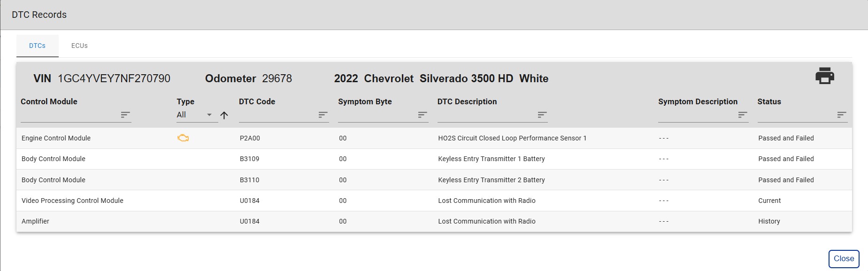The height and width of the screenshot is (271, 868).
Task: Toggle the Type column sort arrow
Action: click(x=224, y=115)
